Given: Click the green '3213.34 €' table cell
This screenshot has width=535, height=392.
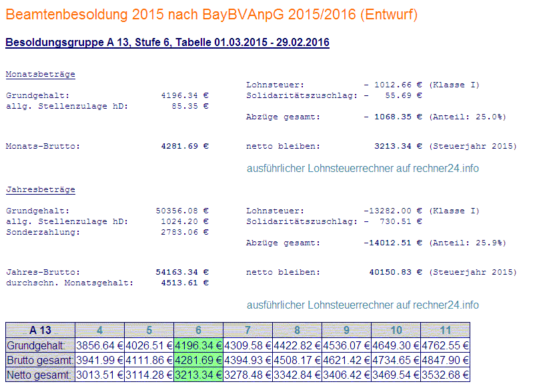Looking at the screenshot, I should coord(198,375).
